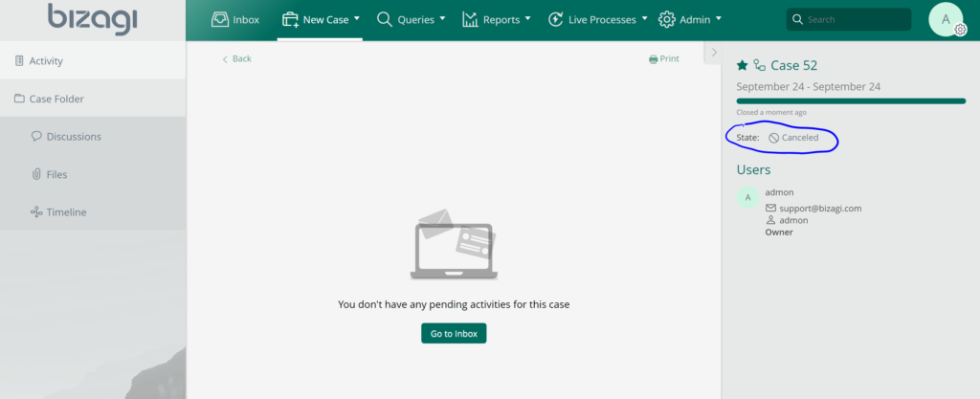This screenshot has width=980, height=399.
Task: Expand the Queries dropdown arrow
Action: 442,19
